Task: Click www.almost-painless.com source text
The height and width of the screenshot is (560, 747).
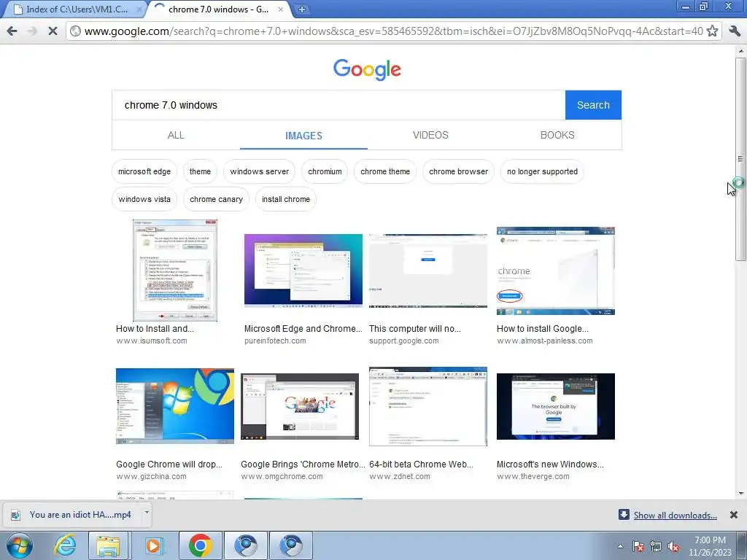Action: click(x=544, y=341)
